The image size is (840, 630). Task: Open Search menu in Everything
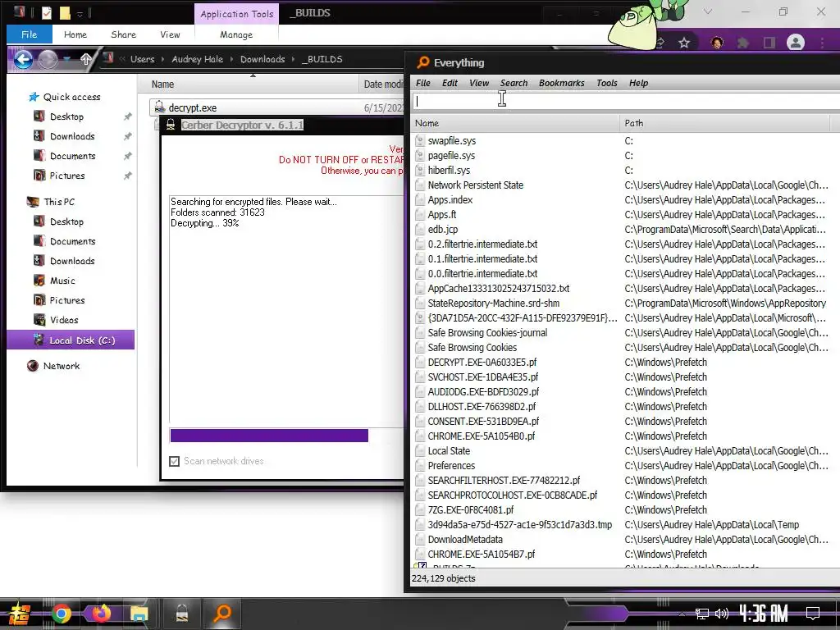pos(514,83)
